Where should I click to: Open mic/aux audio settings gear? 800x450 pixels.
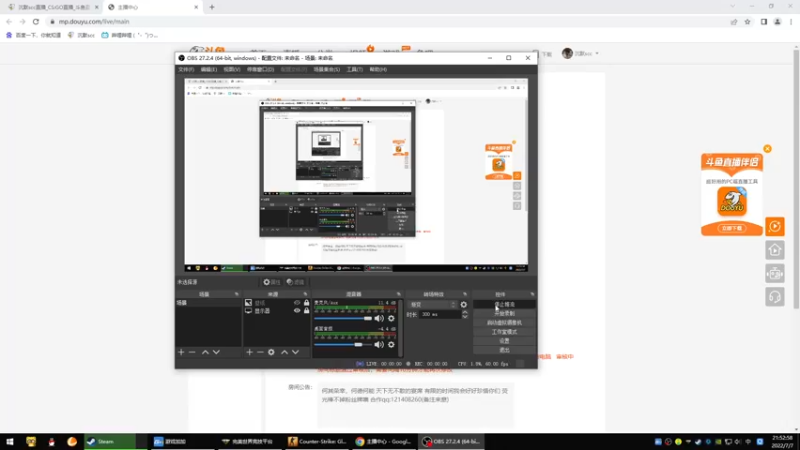(x=391, y=318)
